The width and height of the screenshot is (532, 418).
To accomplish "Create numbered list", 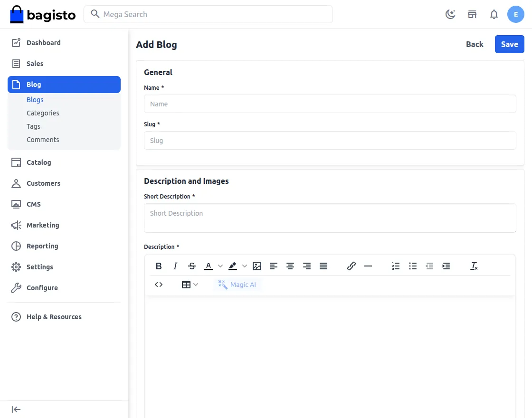I will coord(396,266).
